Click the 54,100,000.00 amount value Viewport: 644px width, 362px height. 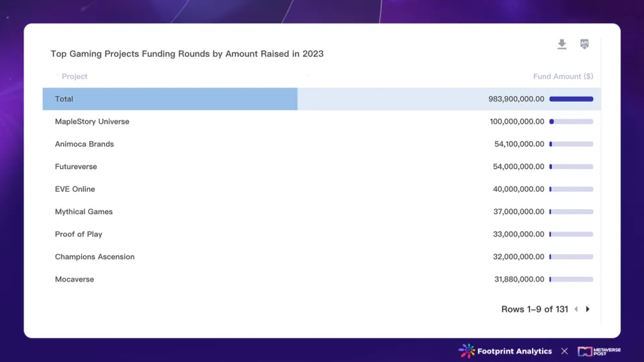point(519,144)
